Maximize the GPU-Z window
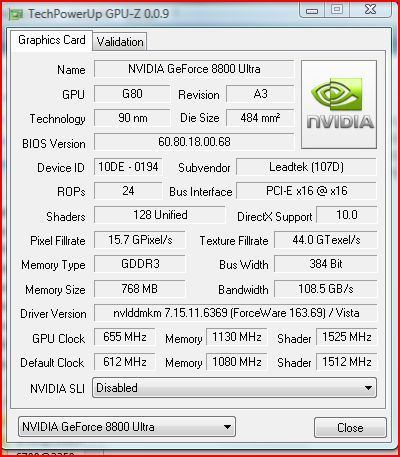The image size is (400, 457). (x=337, y=10)
